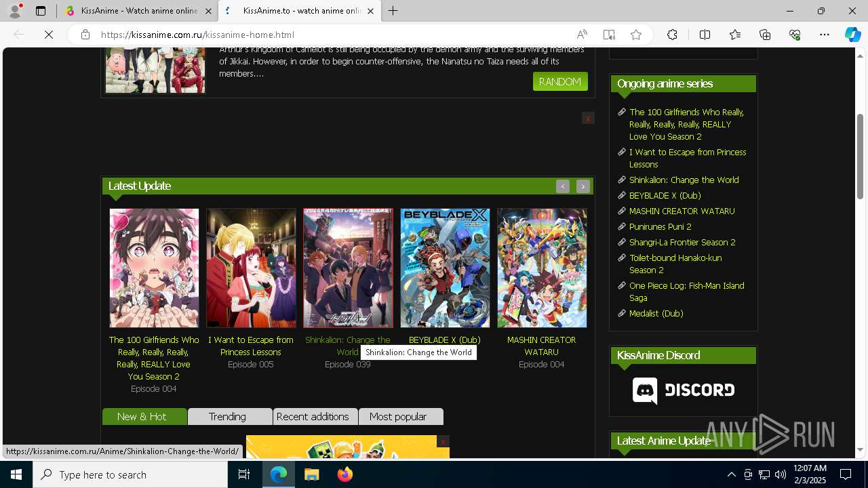Open volume control in tray
The image size is (868, 488).
(780, 474)
